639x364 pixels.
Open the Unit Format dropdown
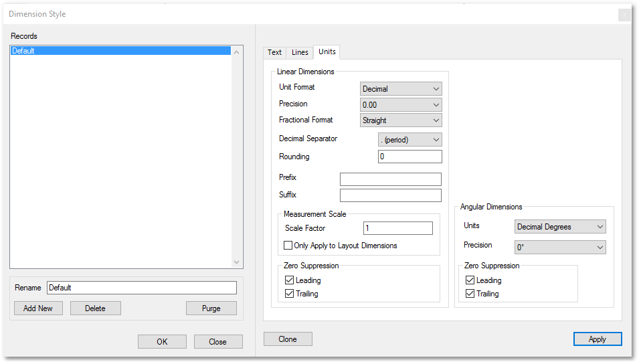point(401,89)
